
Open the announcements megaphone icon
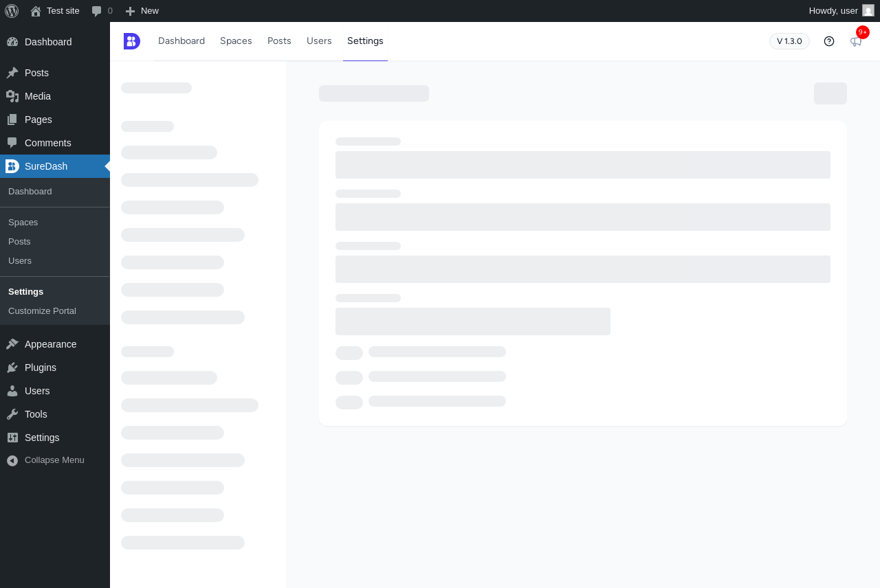tap(856, 41)
